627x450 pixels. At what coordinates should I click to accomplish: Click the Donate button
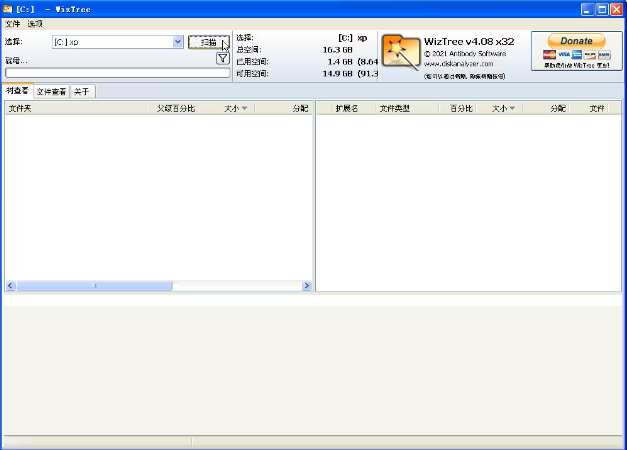(576, 41)
